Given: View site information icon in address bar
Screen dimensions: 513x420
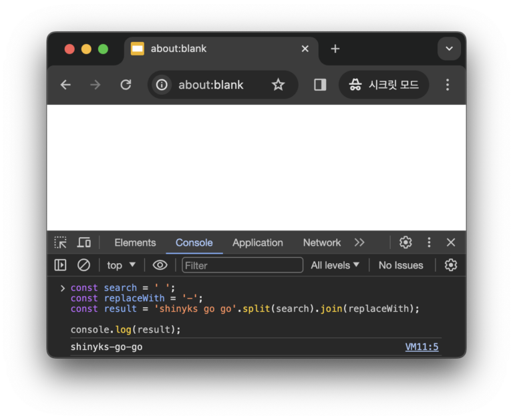Looking at the screenshot, I should point(162,85).
